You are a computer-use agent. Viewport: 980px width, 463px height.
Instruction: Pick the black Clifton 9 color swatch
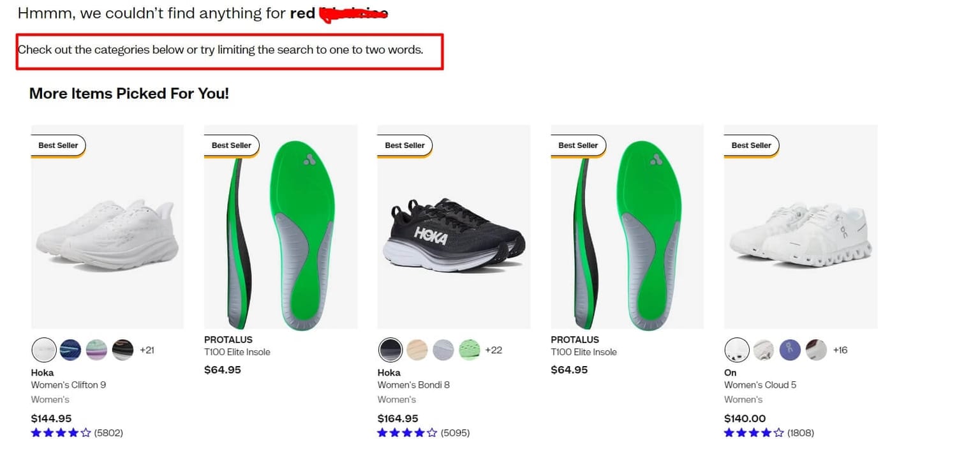point(122,349)
